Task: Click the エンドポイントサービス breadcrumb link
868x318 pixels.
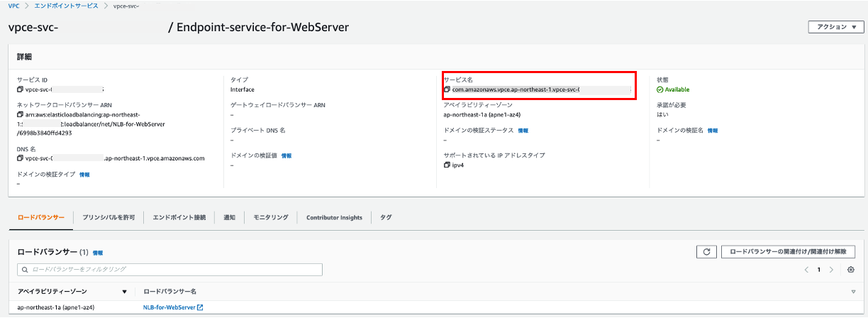Action: tap(67, 6)
